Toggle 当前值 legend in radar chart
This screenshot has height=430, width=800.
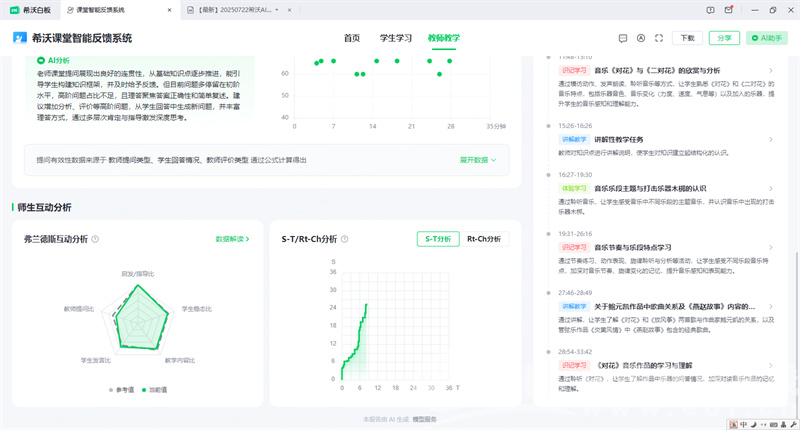154,390
